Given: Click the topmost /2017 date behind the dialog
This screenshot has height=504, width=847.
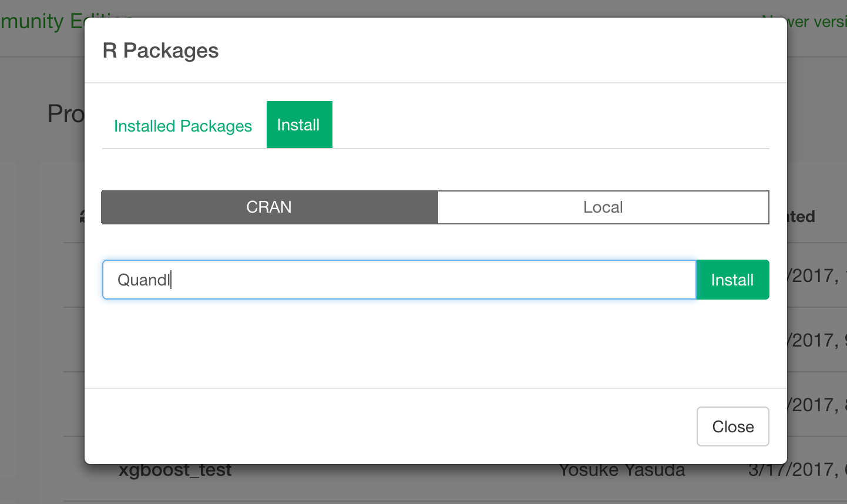Looking at the screenshot, I should point(814,275).
